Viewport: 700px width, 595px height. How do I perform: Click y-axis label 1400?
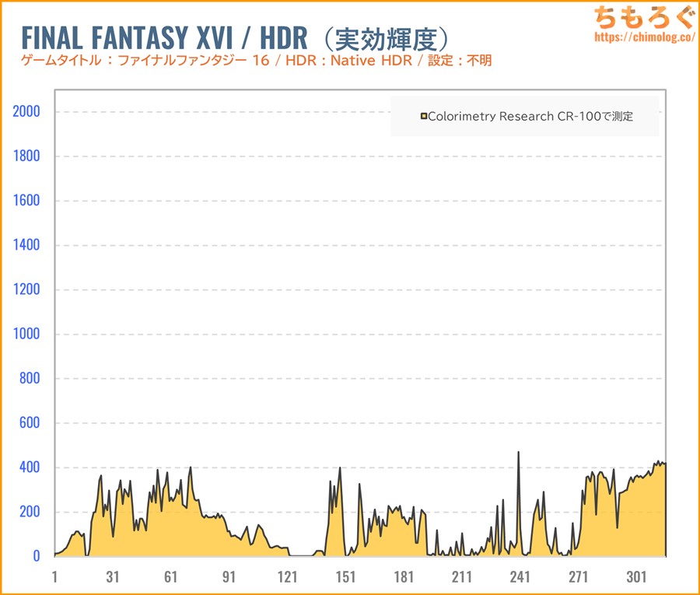click(26, 245)
